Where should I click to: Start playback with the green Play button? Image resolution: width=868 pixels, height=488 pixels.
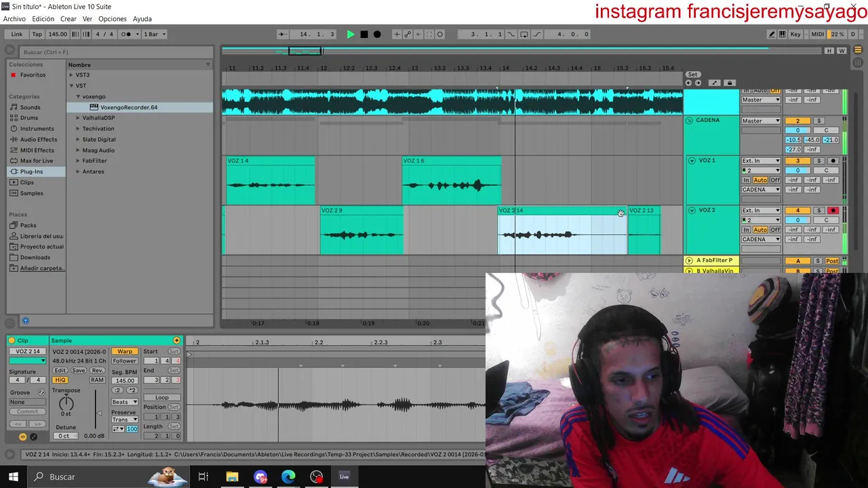tap(351, 34)
